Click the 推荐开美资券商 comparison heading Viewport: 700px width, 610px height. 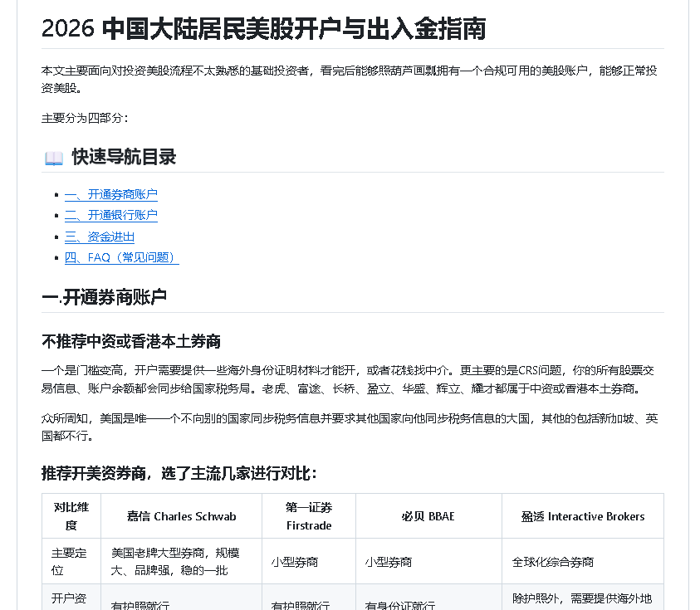179,473
